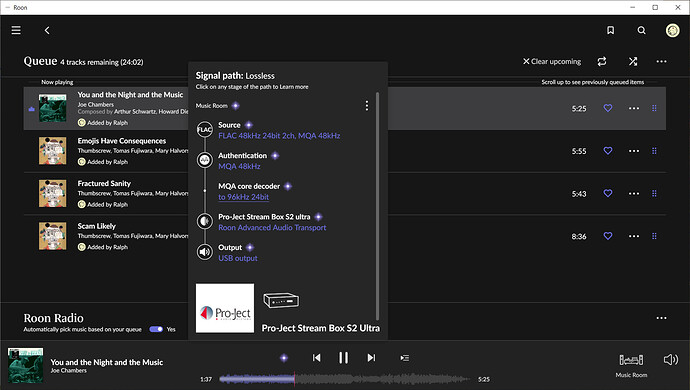
Task: Favorite Scam Likely track
Action: coord(608,236)
